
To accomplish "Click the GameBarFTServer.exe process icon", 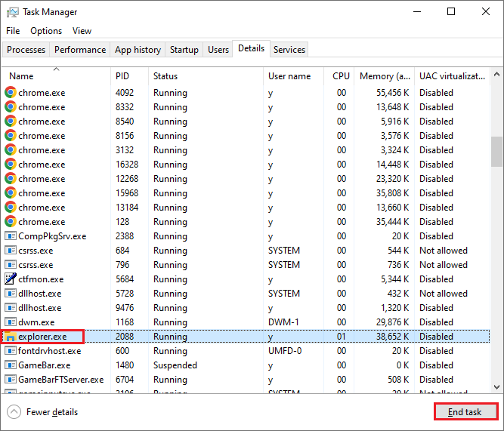I will pyautogui.click(x=11, y=379).
